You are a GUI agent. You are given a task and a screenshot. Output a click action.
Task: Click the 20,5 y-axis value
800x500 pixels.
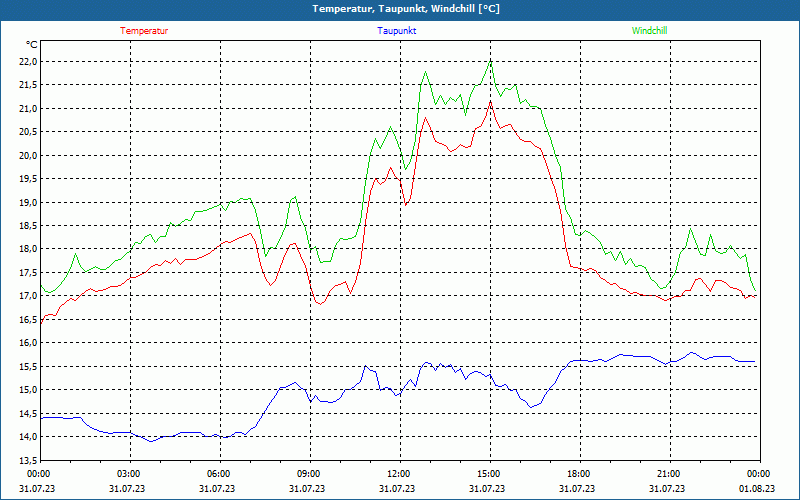(29, 132)
